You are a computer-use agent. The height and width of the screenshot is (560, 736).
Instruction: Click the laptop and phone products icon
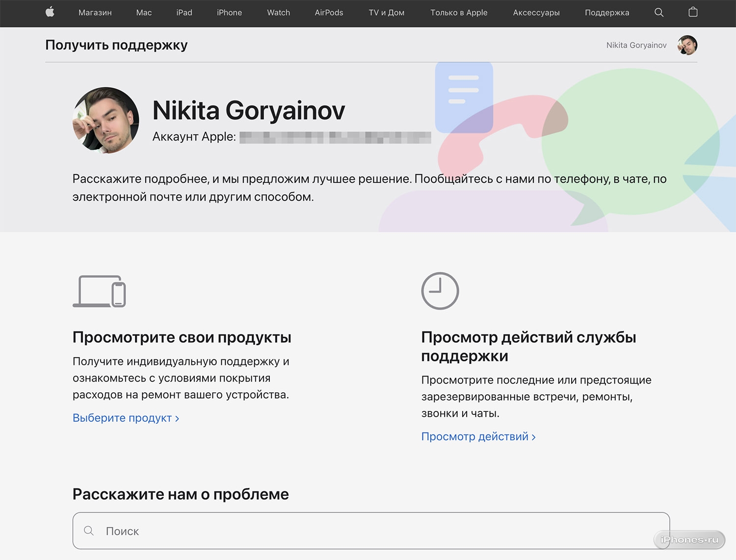(99, 291)
